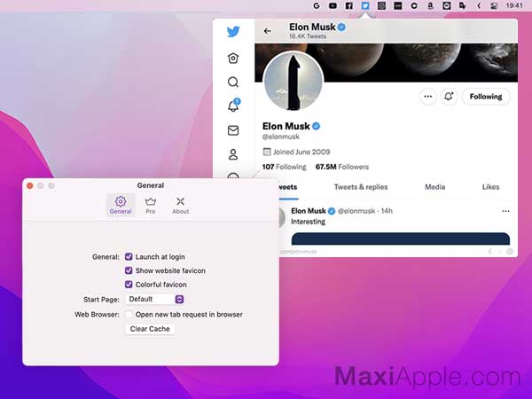Switch to the Likes tab
The image size is (532, 399).
tap(490, 187)
